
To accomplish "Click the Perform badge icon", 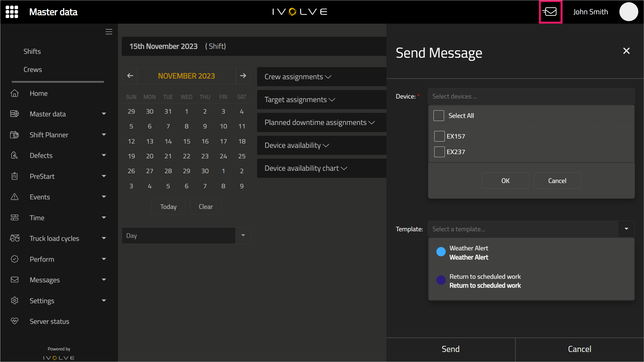I will (15, 259).
